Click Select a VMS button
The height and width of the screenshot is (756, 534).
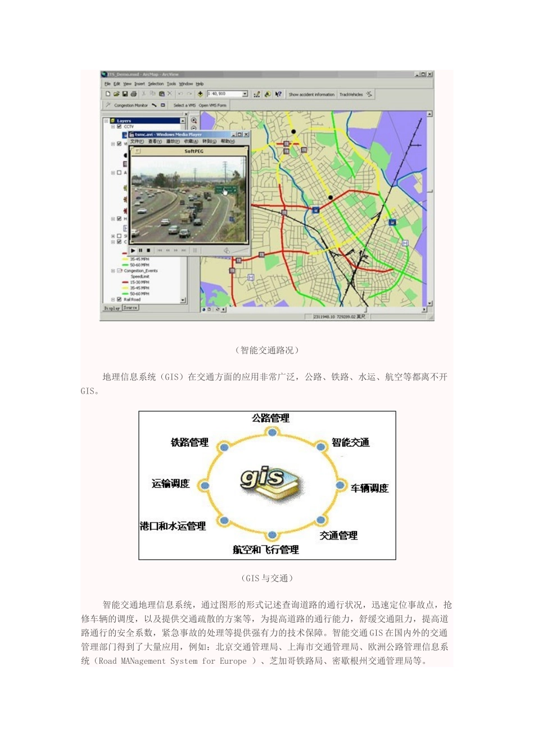tap(184, 105)
